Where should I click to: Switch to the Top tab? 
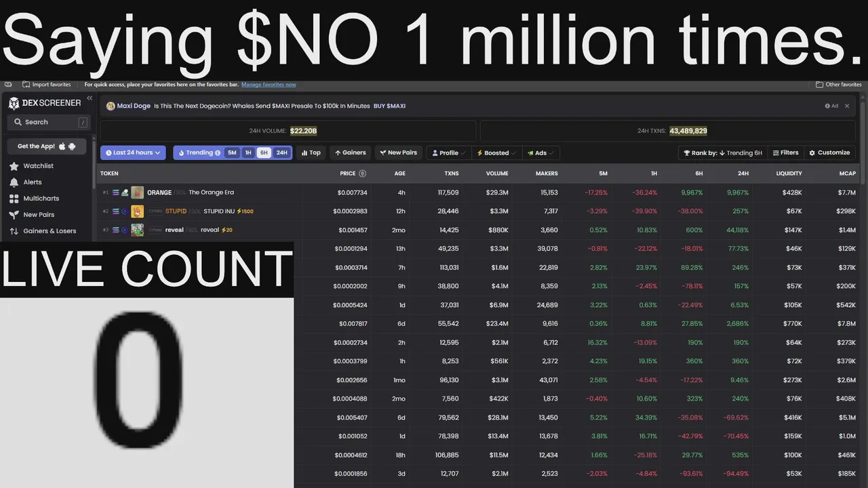[x=311, y=153]
